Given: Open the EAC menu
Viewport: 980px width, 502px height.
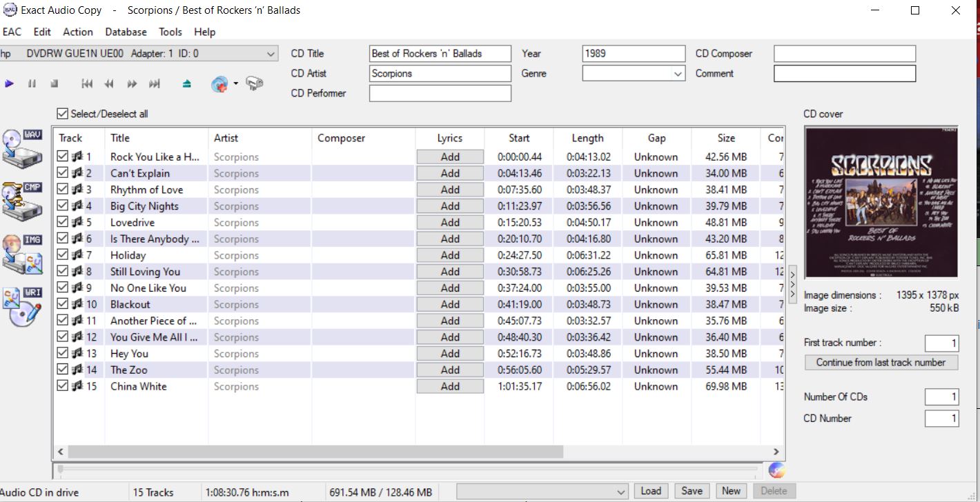Looking at the screenshot, I should 12,32.
